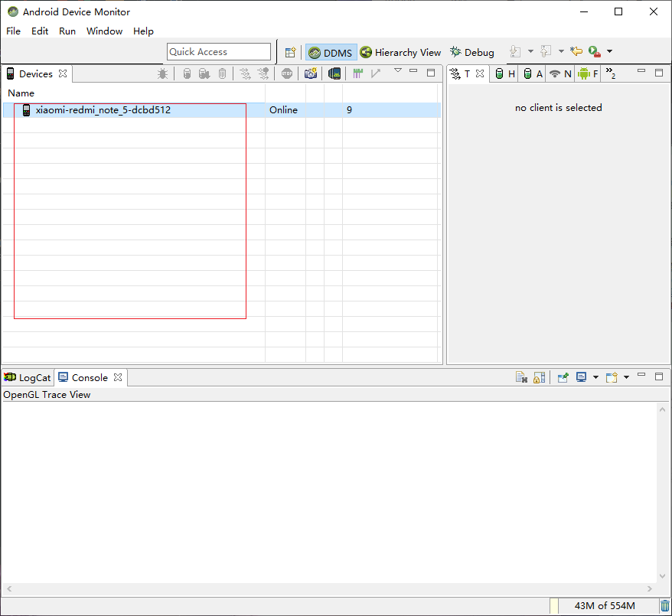This screenshot has width=672, height=616.
Task: Click the Start Method Profiling icon
Action: [x=263, y=73]
